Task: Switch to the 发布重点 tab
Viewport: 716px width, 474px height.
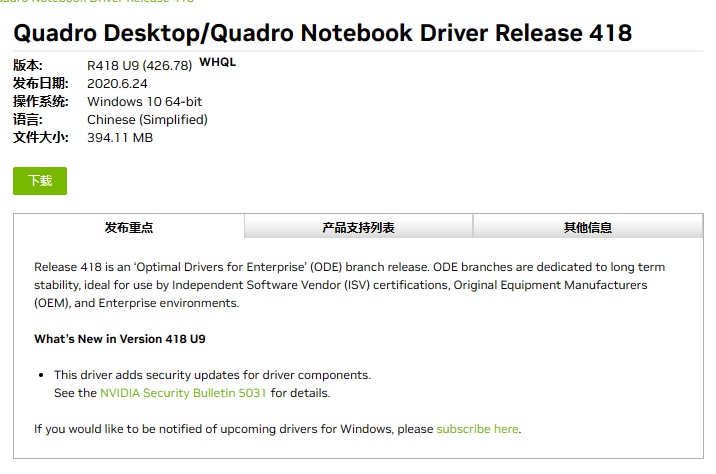Action: pos(129,227)
